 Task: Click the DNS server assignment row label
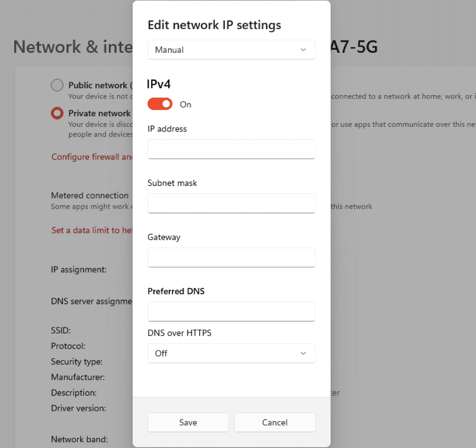pyautogui.click(x=91, y=301)
